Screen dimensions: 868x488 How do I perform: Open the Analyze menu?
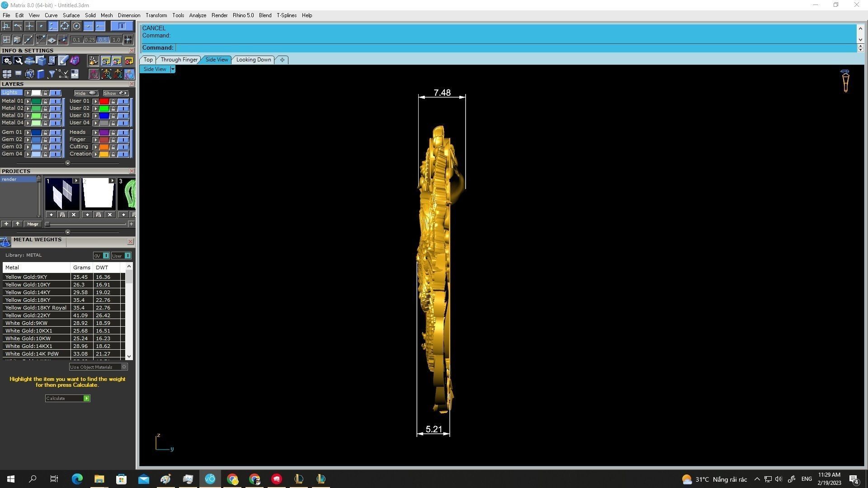pyautogui.click(x=198, y=15)
